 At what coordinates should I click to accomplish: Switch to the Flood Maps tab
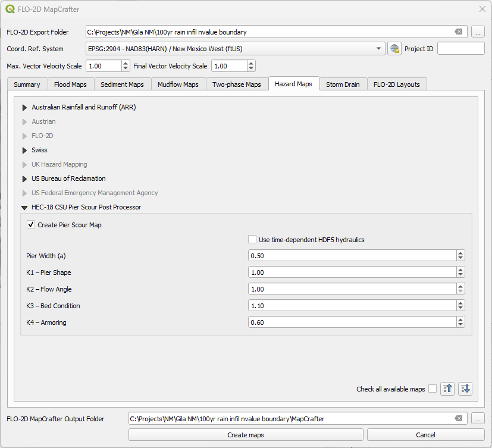click(x=70, y=84)
